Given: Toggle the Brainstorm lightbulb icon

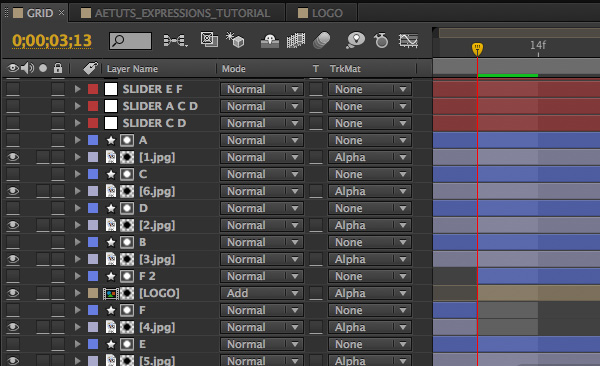Looking at the screenshot, I should tap(355, 40).
